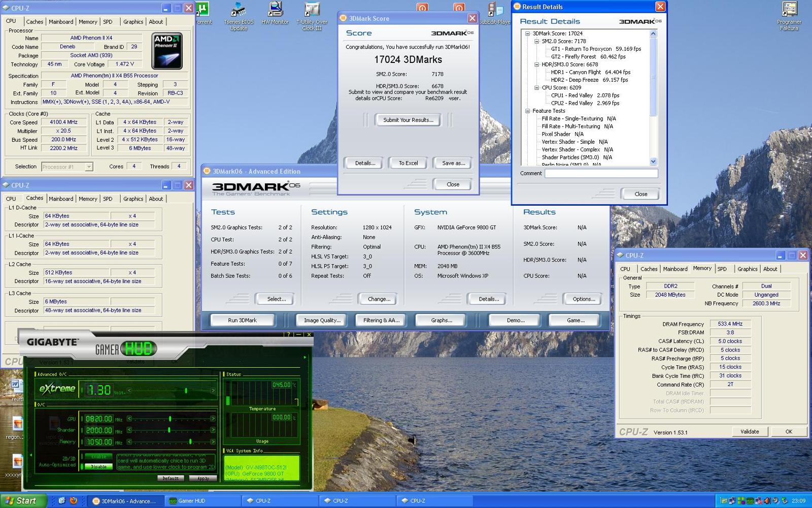Click the Memory clock slider handle
This screenshot has height=508, width=812.
tap(190, 441)
